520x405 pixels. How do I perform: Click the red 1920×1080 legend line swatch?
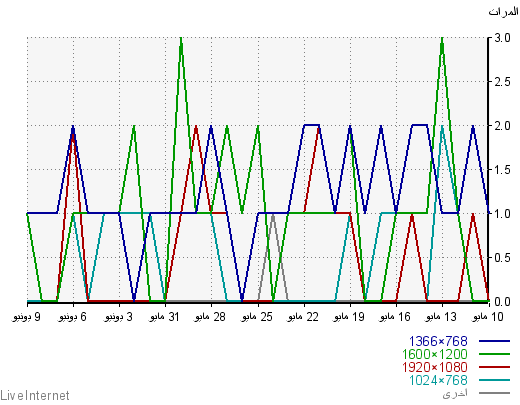click(494, 367)
